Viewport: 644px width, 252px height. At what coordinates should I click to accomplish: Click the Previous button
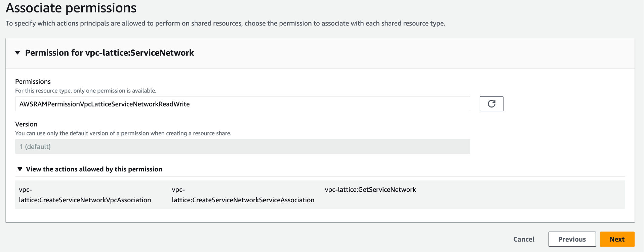pyautogui.click(x=572, y=239)
